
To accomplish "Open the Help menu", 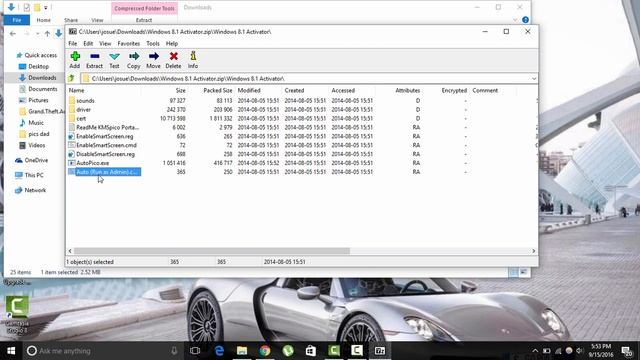I will pos(172,43).
